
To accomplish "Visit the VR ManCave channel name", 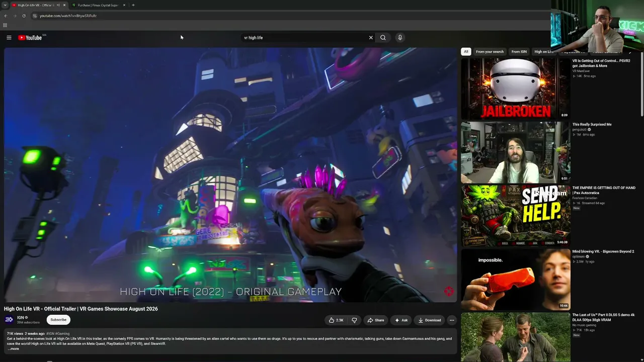I will pos(581,71).
